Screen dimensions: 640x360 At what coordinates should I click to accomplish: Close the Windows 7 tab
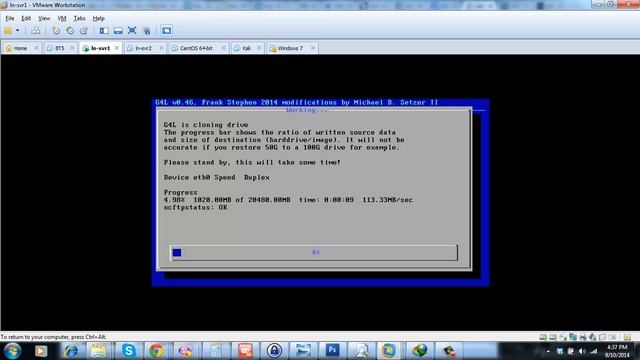point(313,48)
